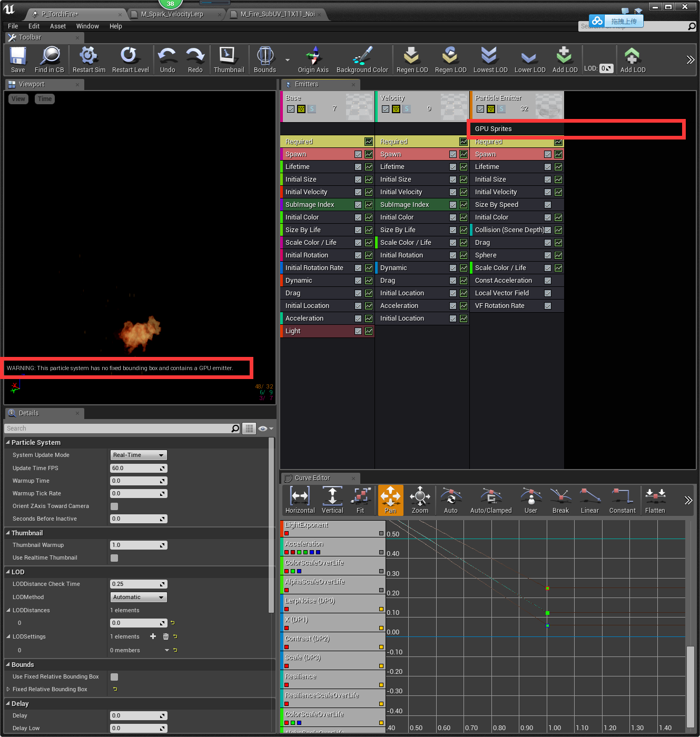The width and height of the screenshot is (700, 737).
Task: Click the Flatten tangents icon
Action: 655,499
